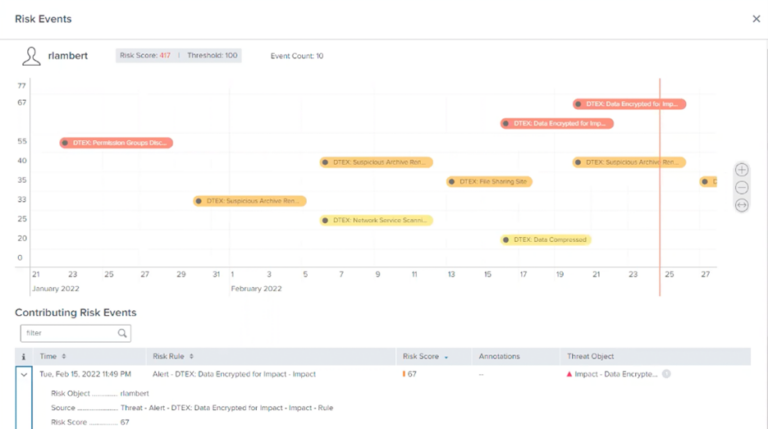Click the Impact - Data Encrypted threat link
Image resolution: width=768 pixels, height=429 pixels.
click(x=616, y=374)
